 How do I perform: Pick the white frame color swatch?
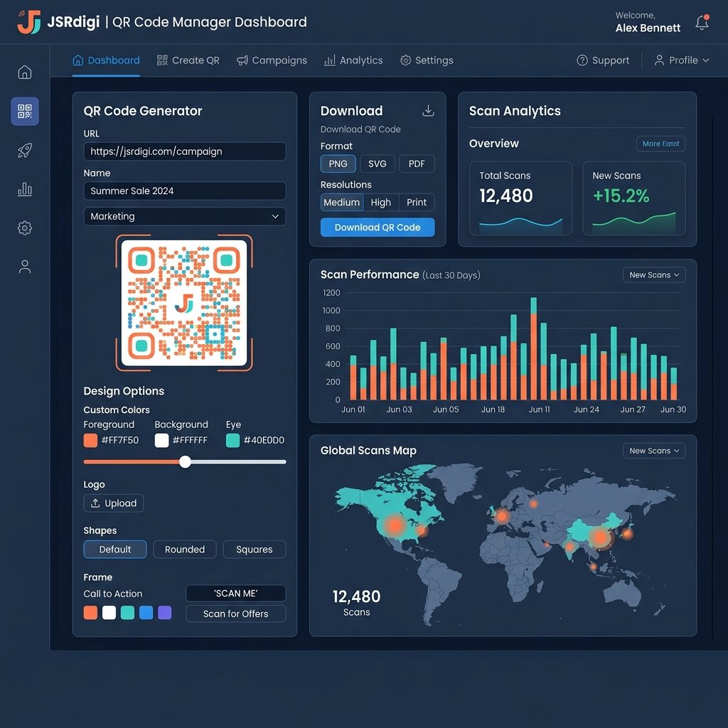pos(109,613)
